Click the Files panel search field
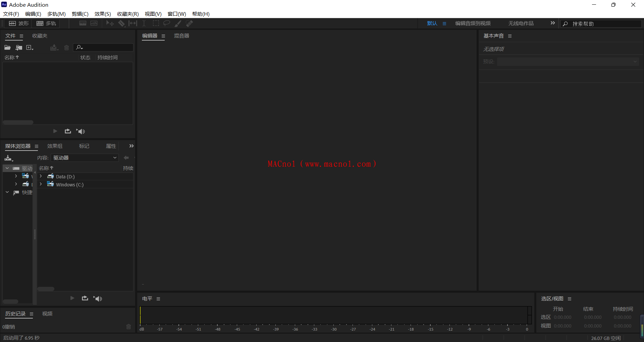Screen dimensions: 644x342 103,48
